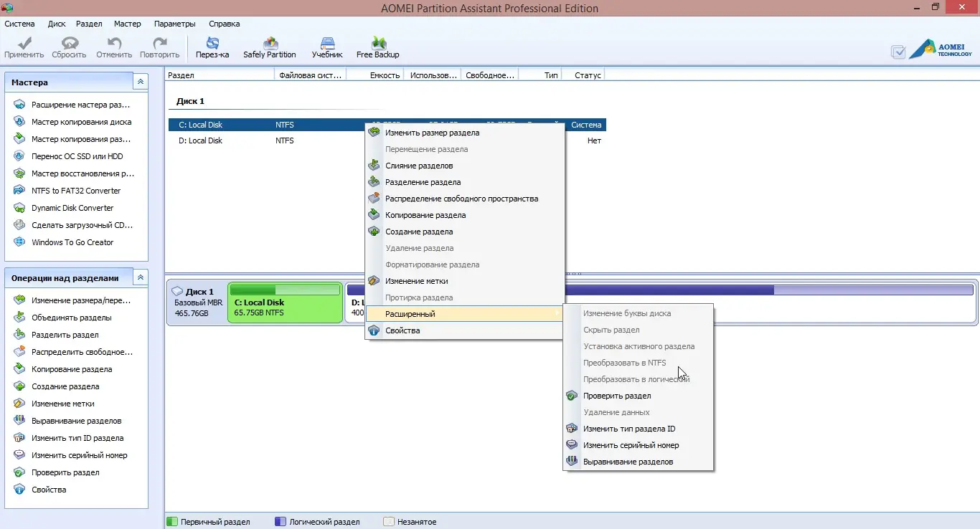
Task: Open the Параметры menu
Action: point(176,24)
